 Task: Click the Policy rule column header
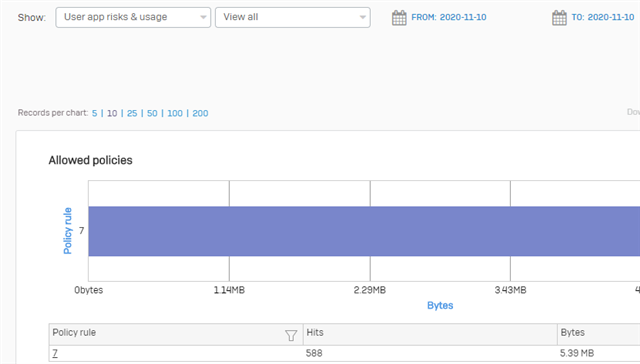176,334
